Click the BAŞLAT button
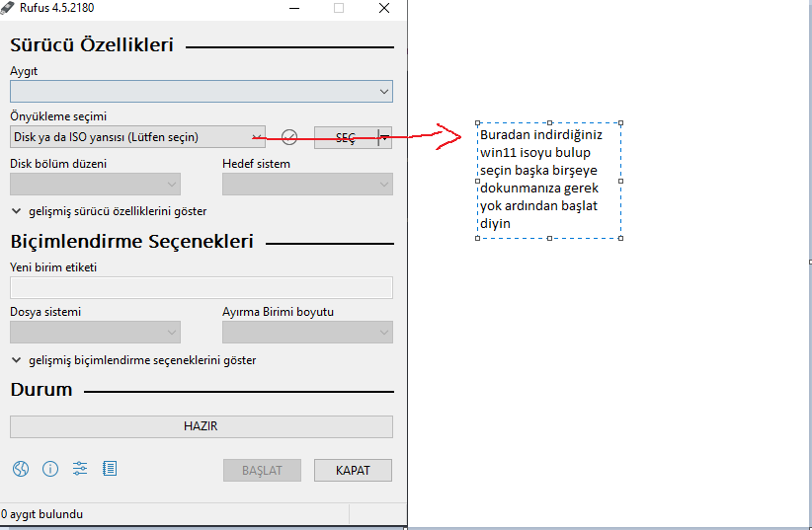This screenshot has height=530, width=812. (x=262, y=471)
